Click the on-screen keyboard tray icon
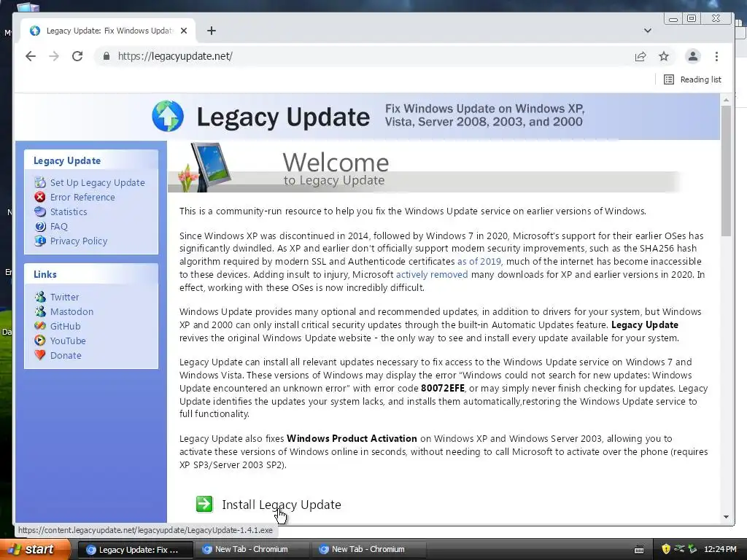Image resolution: width=747 pixels, height=560 pixels. point(639,550)
